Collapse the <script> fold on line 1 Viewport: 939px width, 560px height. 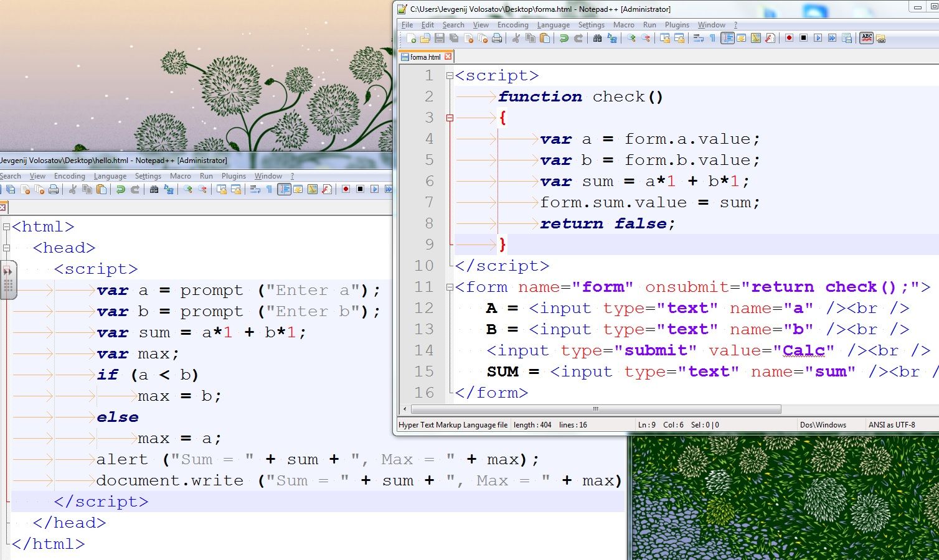point(450,76)
